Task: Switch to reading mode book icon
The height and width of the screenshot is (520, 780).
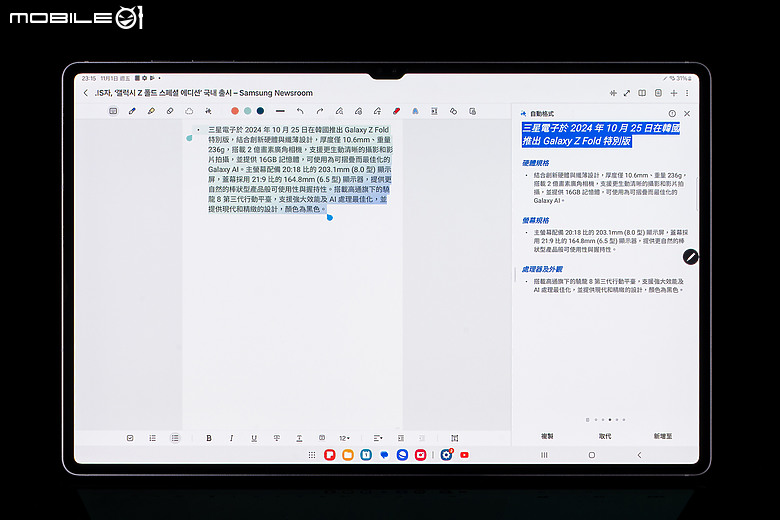Action: pos(642,93)
